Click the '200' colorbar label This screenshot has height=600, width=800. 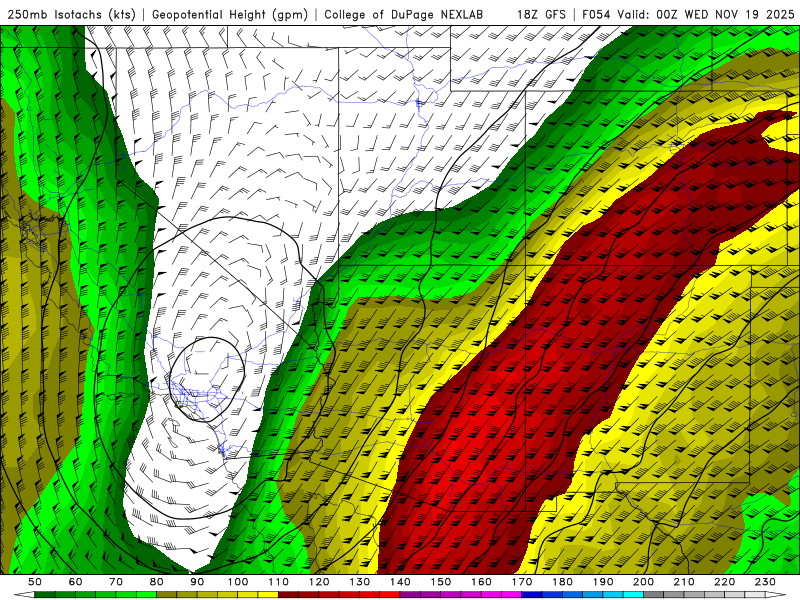643,582
